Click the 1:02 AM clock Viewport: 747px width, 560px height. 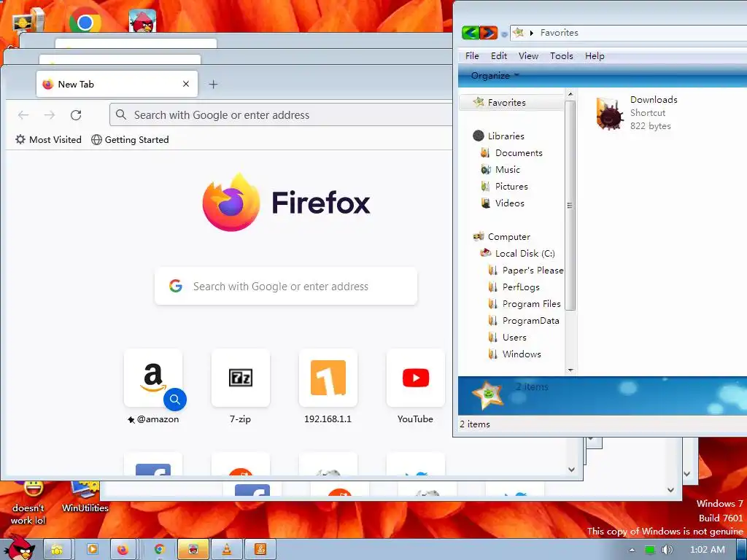tap(708, 550)
